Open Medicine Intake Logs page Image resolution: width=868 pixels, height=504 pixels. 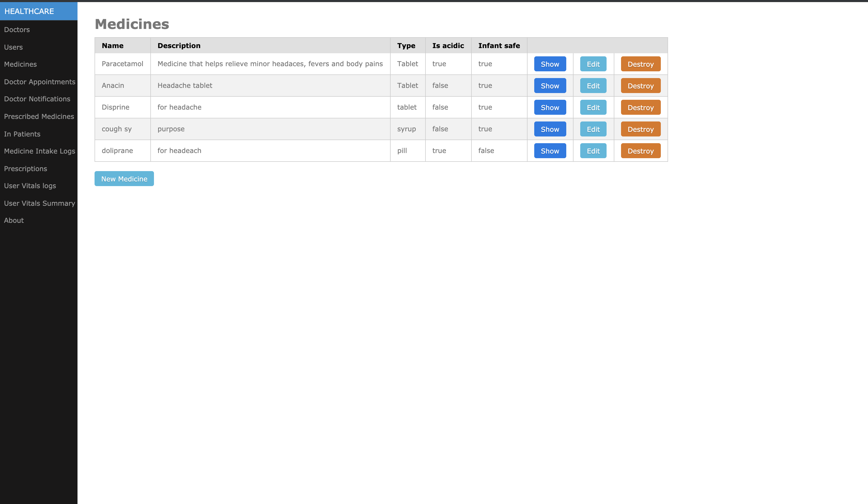click(x=40, y=151)
